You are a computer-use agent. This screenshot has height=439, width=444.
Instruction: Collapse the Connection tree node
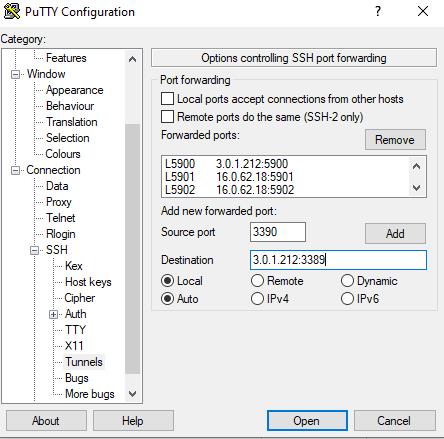pyautogui.click(x=15, y=170)
